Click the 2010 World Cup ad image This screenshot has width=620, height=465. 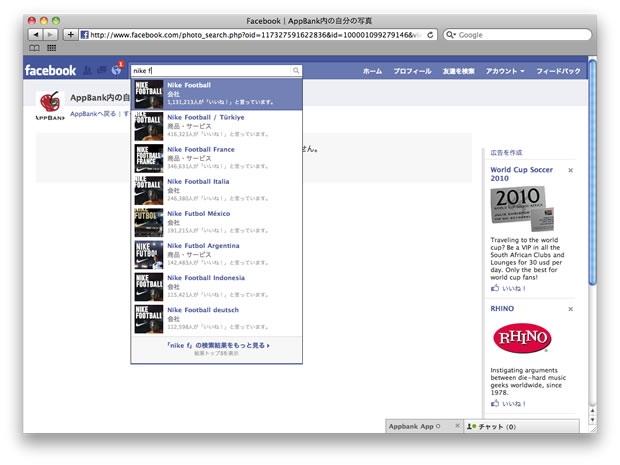[522, 209]
